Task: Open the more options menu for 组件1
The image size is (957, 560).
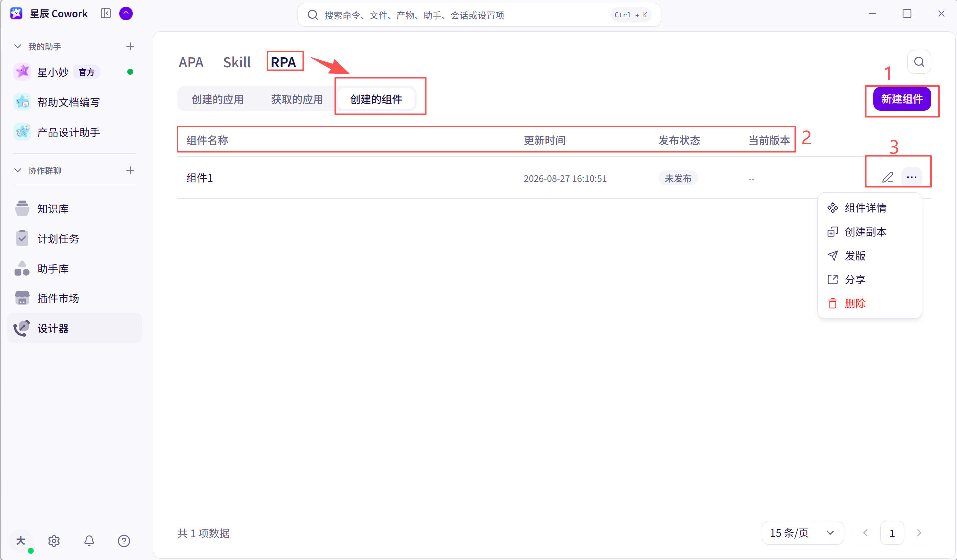Action: click(912, 177)
